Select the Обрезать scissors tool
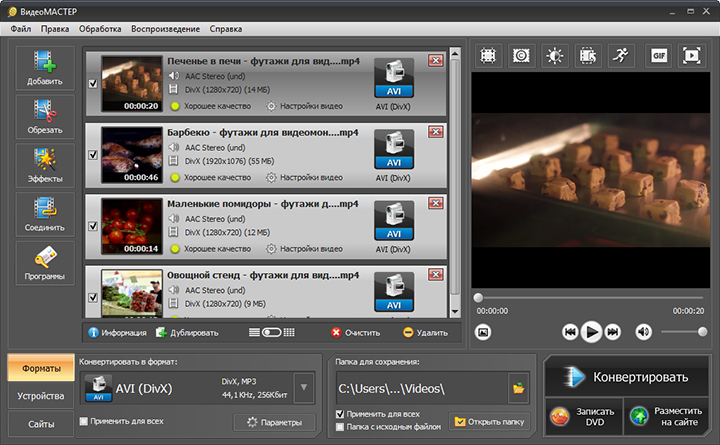Screen dimensions: 720x445 point(45,116)
